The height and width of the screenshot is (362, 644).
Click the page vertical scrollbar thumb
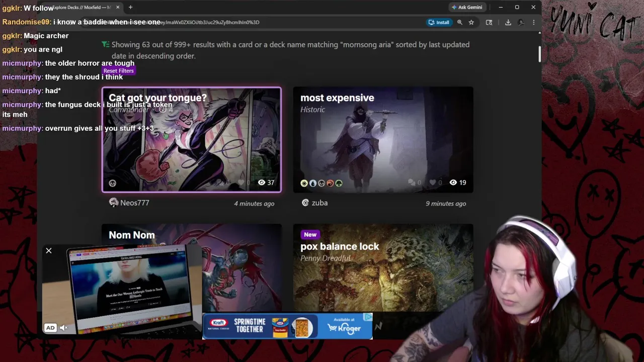[x=539, y=54]
